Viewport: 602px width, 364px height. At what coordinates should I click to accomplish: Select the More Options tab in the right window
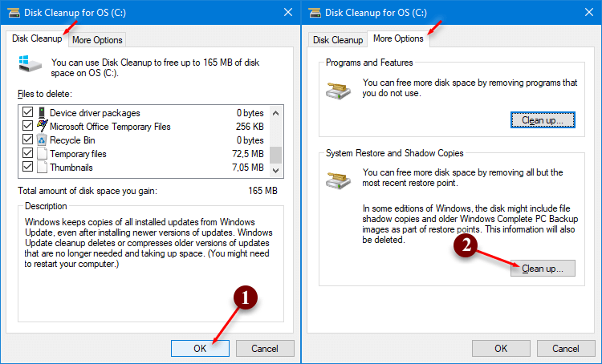click(398, 38)
